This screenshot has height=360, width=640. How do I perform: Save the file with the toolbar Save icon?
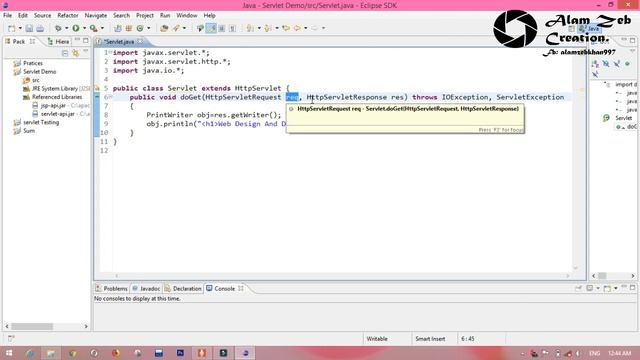[29, 28]
